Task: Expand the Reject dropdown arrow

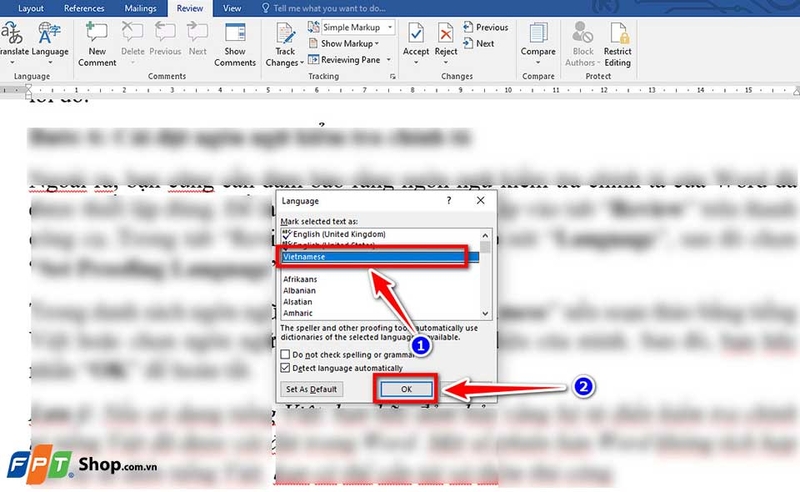Action: click(445, 62)
